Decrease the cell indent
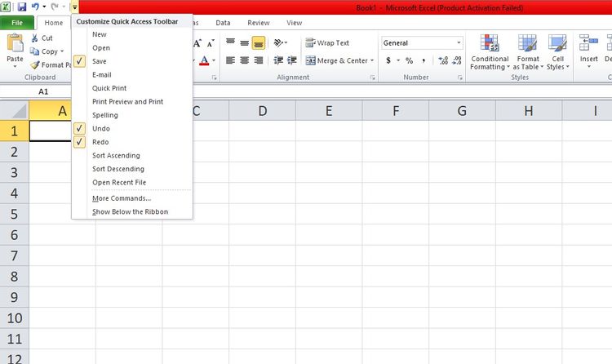Image resolution: width=612 pixels, height=364 pixels. point(278,60)
